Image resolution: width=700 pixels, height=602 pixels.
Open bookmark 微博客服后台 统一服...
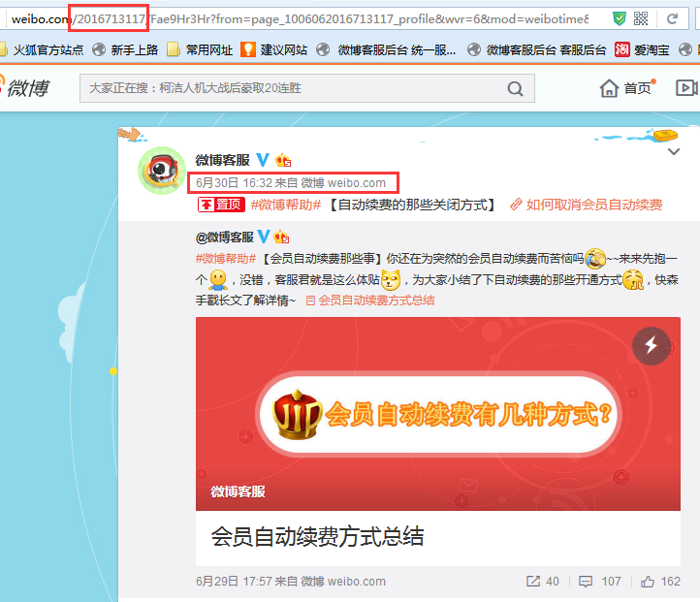386,50
